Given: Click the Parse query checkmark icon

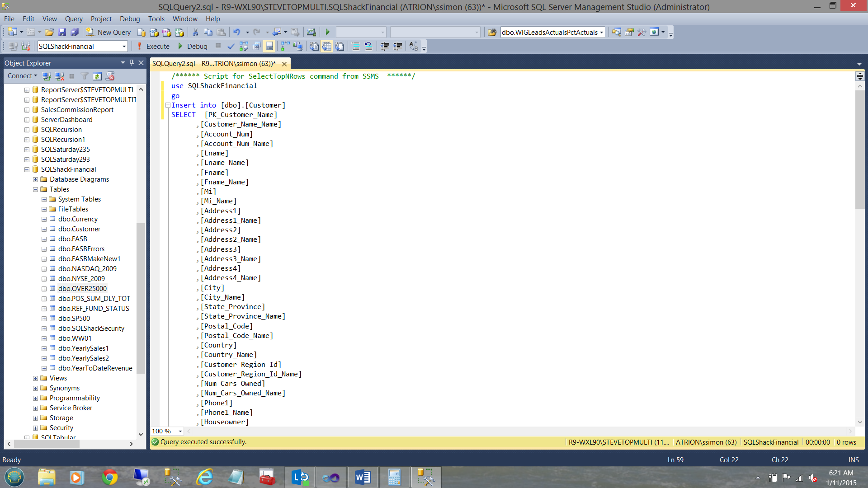Looking at the screenshot, I should (231, 46).
